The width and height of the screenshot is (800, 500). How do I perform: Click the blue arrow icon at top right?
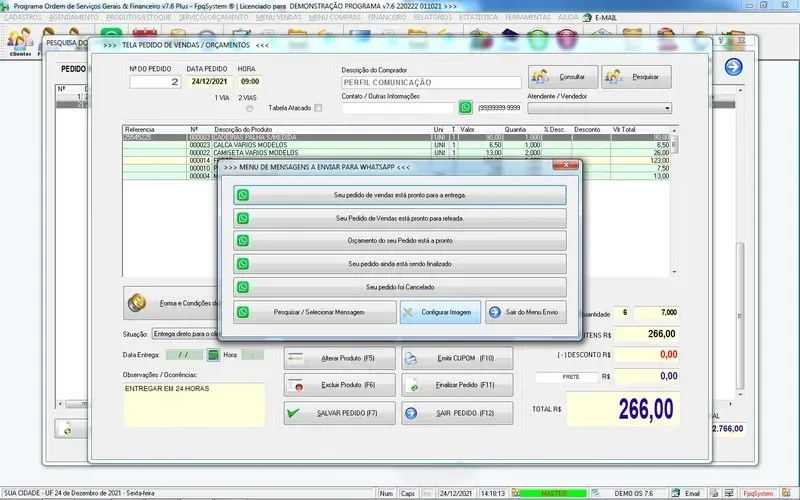pos(734,67)
